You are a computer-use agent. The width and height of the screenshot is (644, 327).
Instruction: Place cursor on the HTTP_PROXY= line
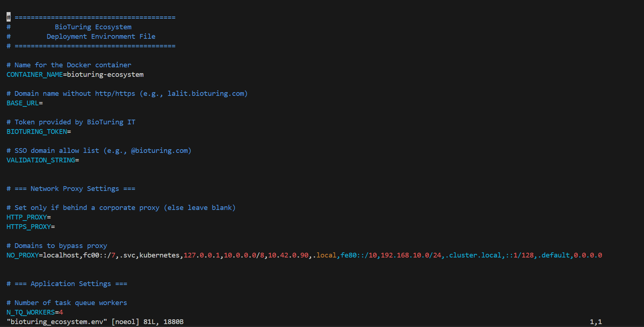(x=29, y=217)
